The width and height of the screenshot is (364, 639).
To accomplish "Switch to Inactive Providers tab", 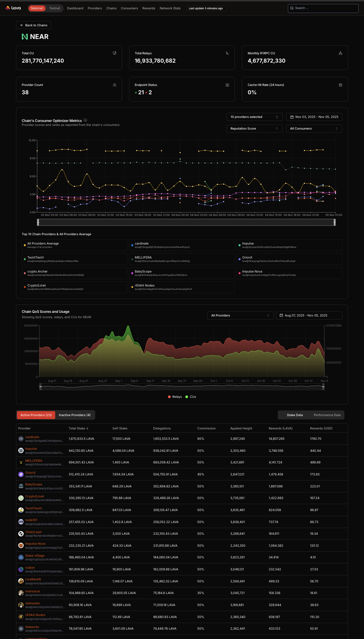I will pyautogui.click(x=75, y=415).
